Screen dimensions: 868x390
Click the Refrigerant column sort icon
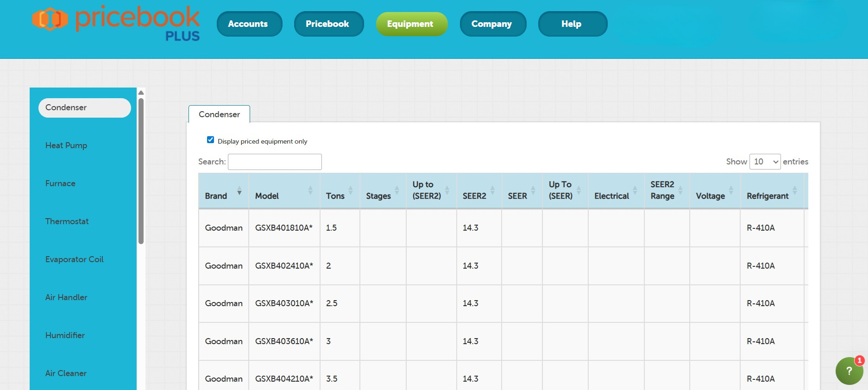[x=795, y=191]
